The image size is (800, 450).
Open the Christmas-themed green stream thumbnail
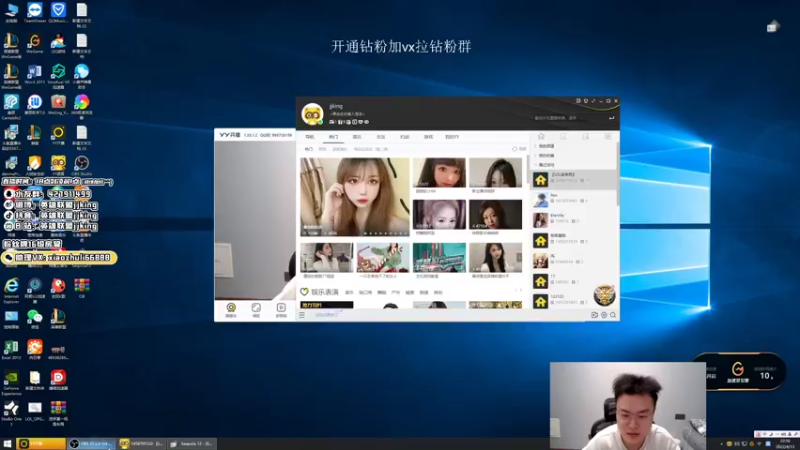tap(383, 258)
